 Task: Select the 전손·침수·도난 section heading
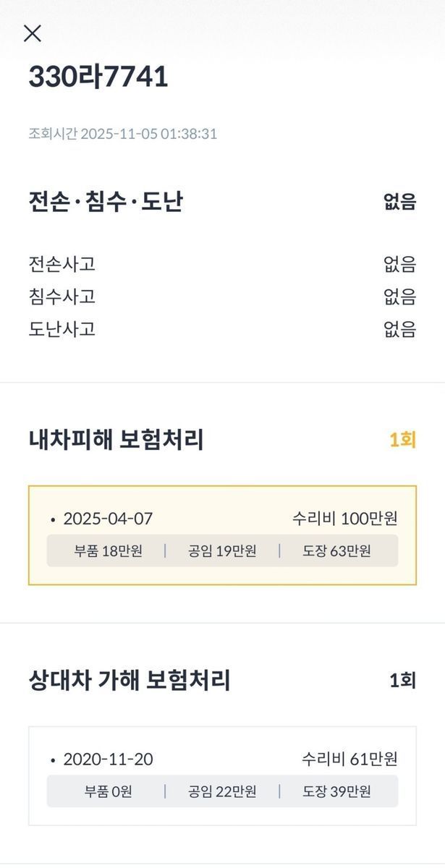pyautogui.click(x=106, y=201)
